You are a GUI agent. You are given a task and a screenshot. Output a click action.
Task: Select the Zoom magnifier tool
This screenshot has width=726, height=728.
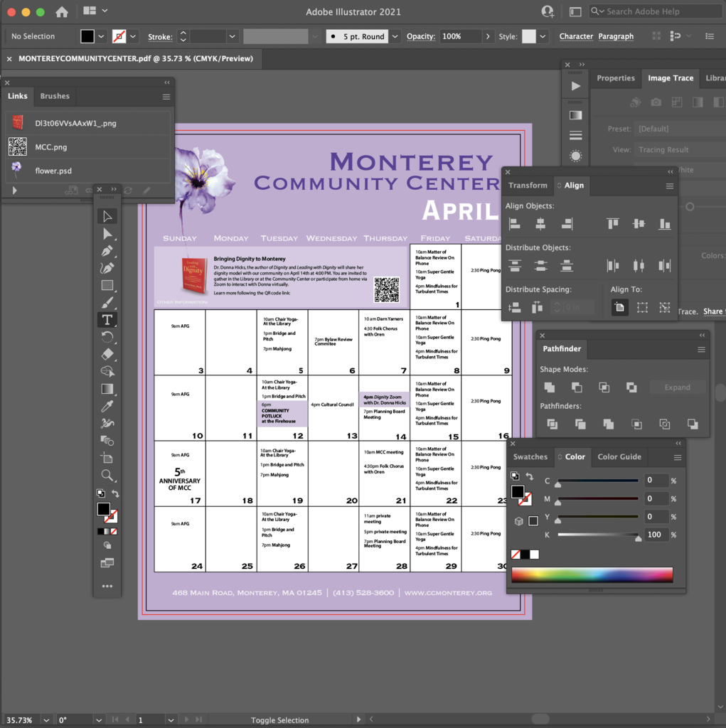coord(107,475)
